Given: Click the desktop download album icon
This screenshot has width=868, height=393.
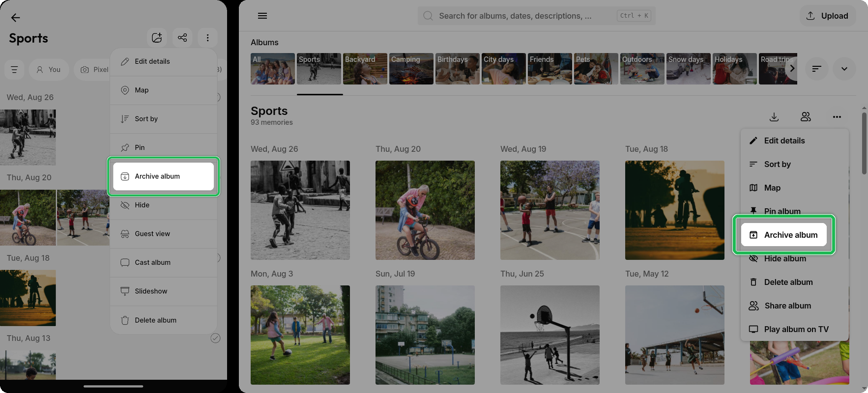Looking at the screenshot, I should coord(774,117).
